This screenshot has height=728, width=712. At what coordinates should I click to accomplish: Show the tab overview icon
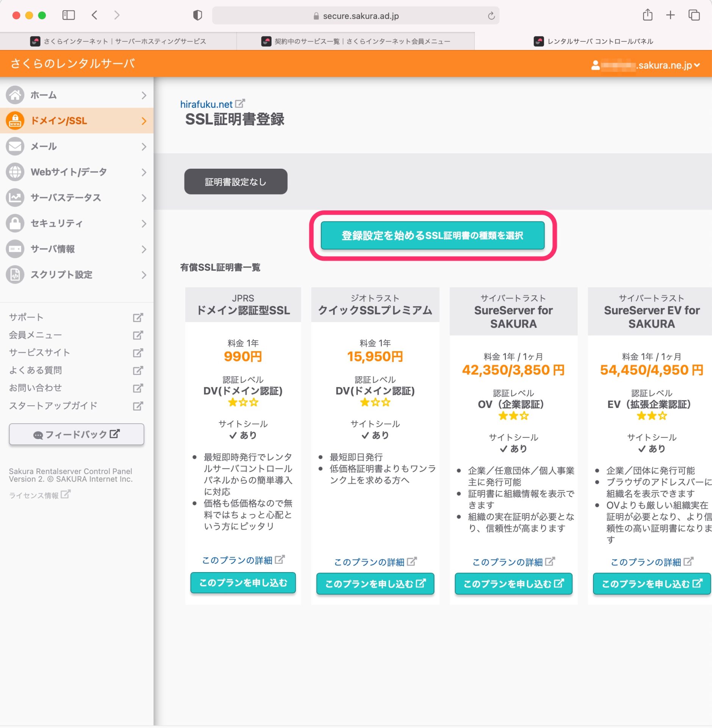[694, 15]
